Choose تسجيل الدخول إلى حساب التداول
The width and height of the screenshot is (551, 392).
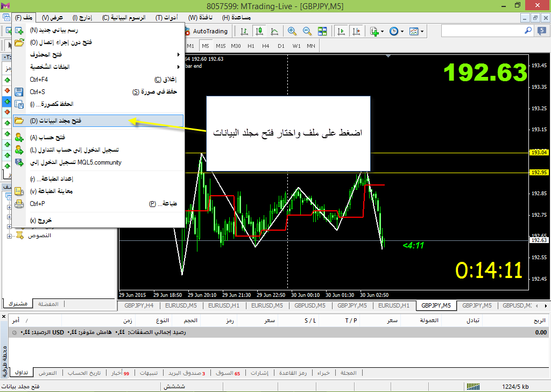(x=98, y=150)
